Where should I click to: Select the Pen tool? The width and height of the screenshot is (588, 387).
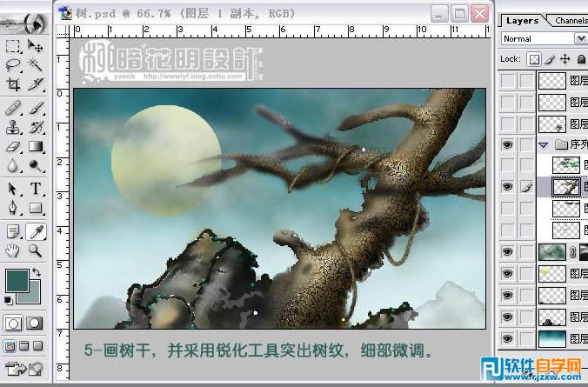(13, 208)
